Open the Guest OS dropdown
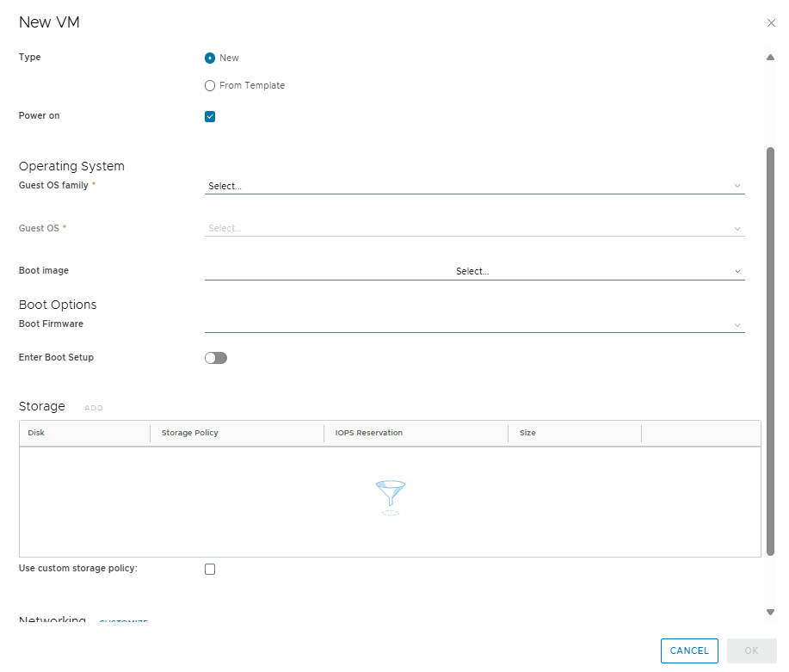The width and height of the screenshot is (789, 672). pyautogui.click(x=474, y=228)
